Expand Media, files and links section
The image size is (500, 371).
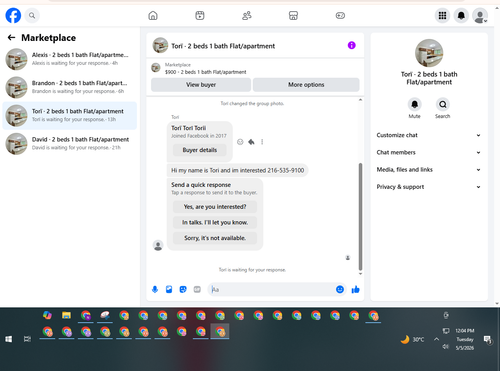(429, 170)
